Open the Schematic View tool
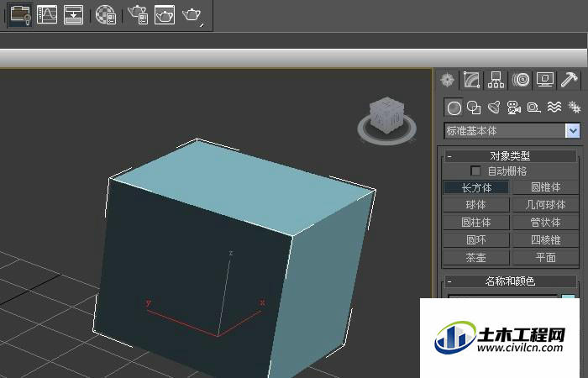588x378 pixels. pyautogui.click(x=74, y=14)
